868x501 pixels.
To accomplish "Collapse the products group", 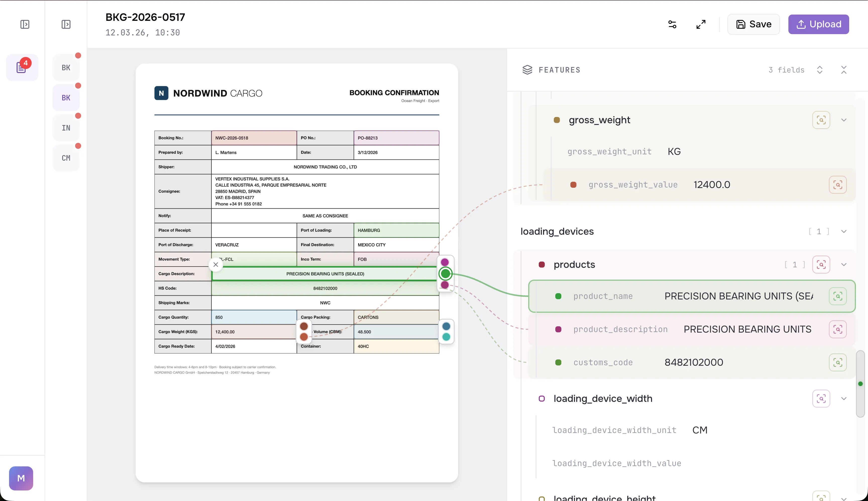I will [x=844, y=265].
